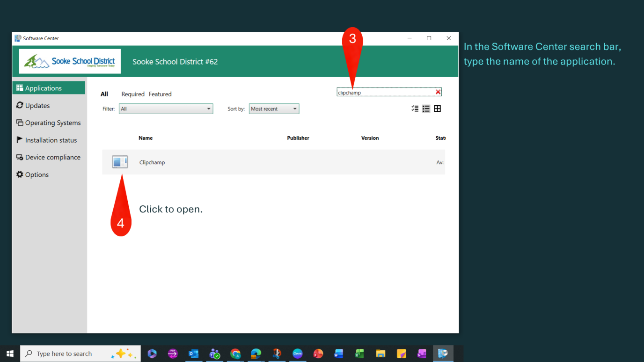Open Operating Systems in sidebar
This screenshot has width=644, height=362.
pyautogui.click(x=52, y=123)
